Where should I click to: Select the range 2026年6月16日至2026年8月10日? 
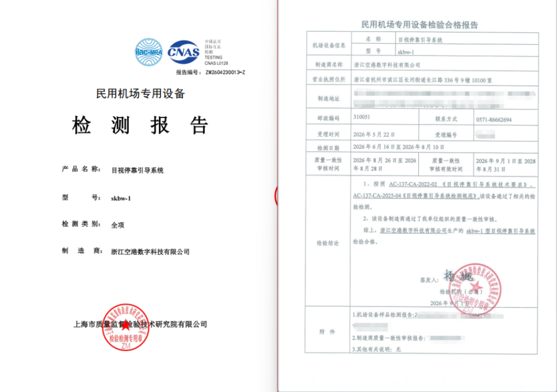(399, 147)
